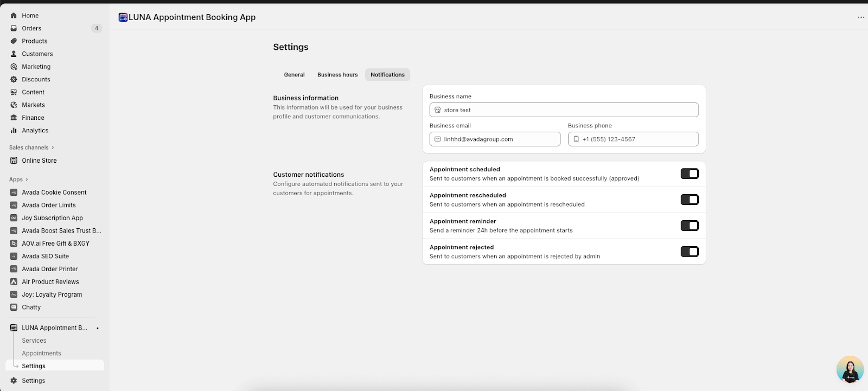Switch to the Business hours tab

(337, 75)
